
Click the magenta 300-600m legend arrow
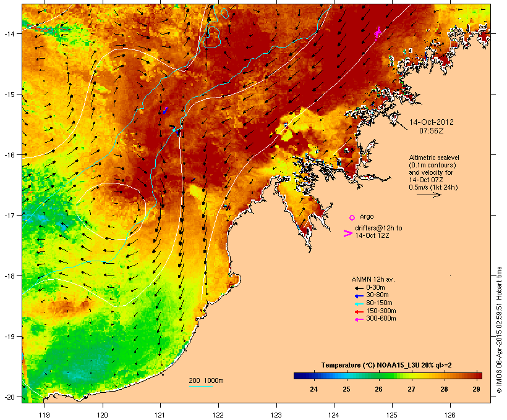[359, 319]
